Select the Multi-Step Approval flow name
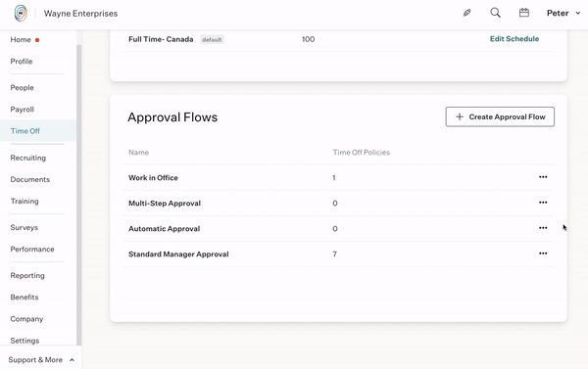This screenshot has width=588, height=369. [165, 204]
